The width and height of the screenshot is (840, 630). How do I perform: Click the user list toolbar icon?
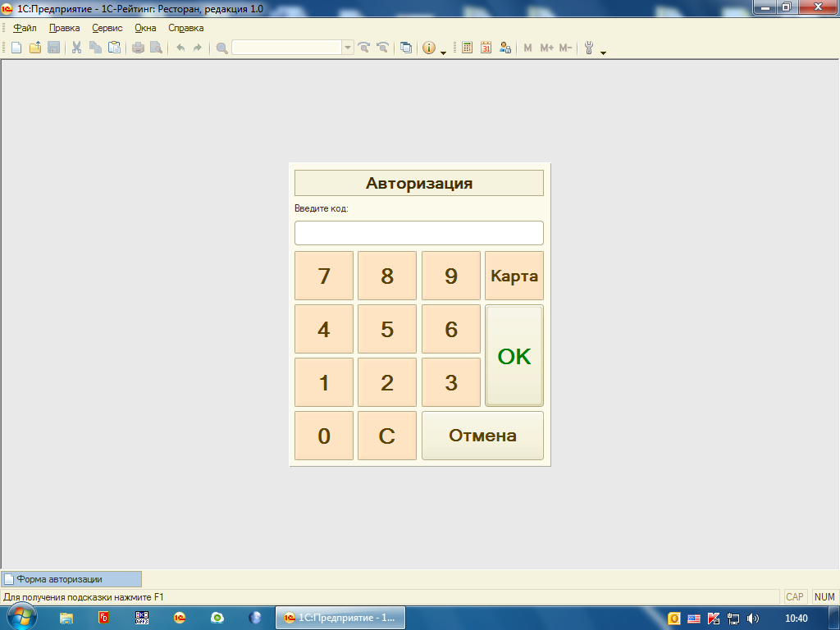point(505,48)
